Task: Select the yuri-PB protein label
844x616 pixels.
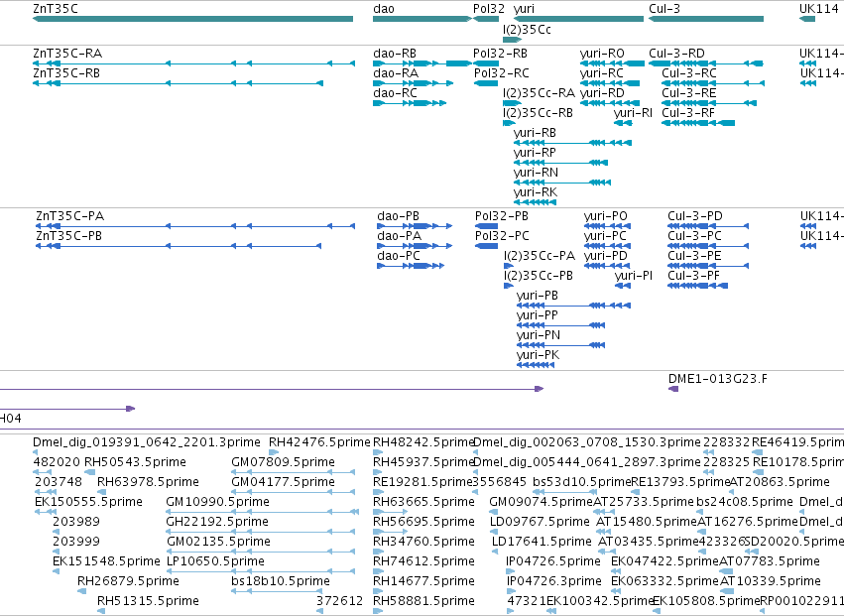Action: pyautogui.click(x=538, y=297)
